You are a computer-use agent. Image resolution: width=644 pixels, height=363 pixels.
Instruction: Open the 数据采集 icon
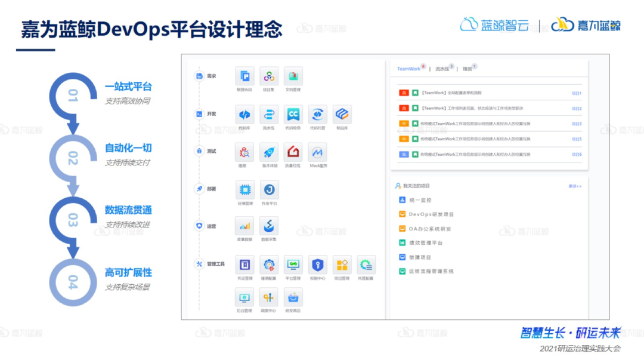[x=268, y=226]
